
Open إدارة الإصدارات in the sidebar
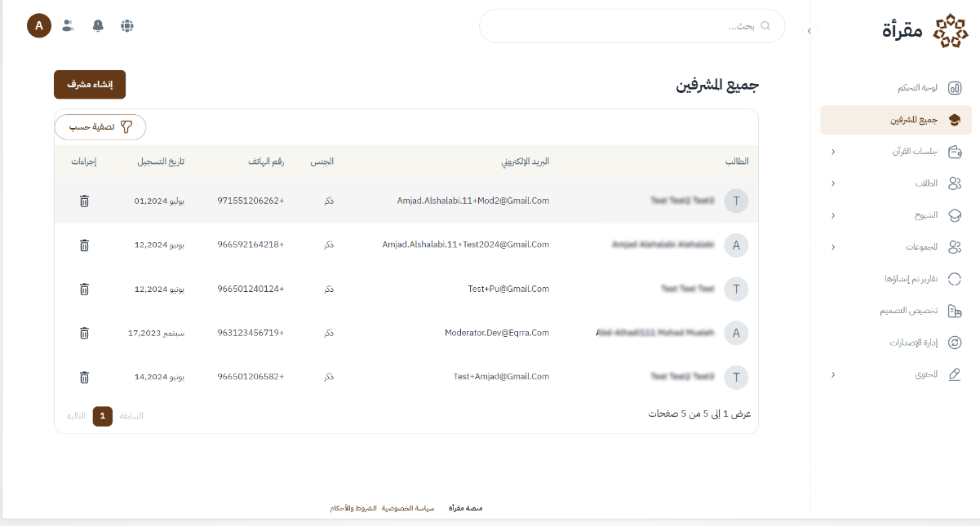tap(912, 343)
